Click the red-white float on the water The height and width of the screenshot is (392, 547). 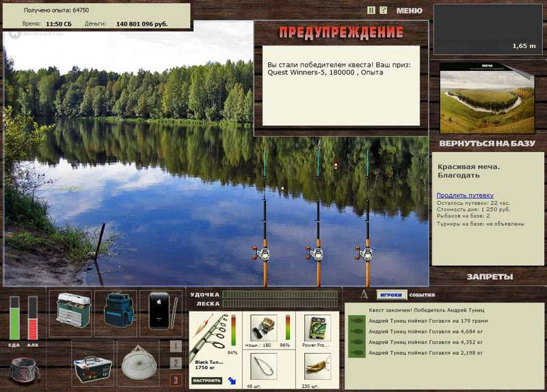pos(336,164)
